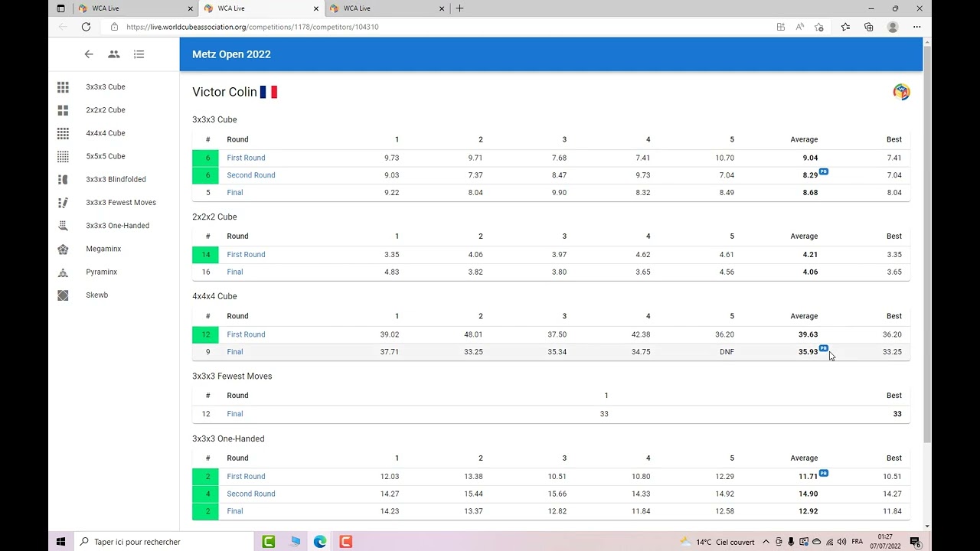Open the 4x4x4 Cube Final link

[x=235, y=352]
